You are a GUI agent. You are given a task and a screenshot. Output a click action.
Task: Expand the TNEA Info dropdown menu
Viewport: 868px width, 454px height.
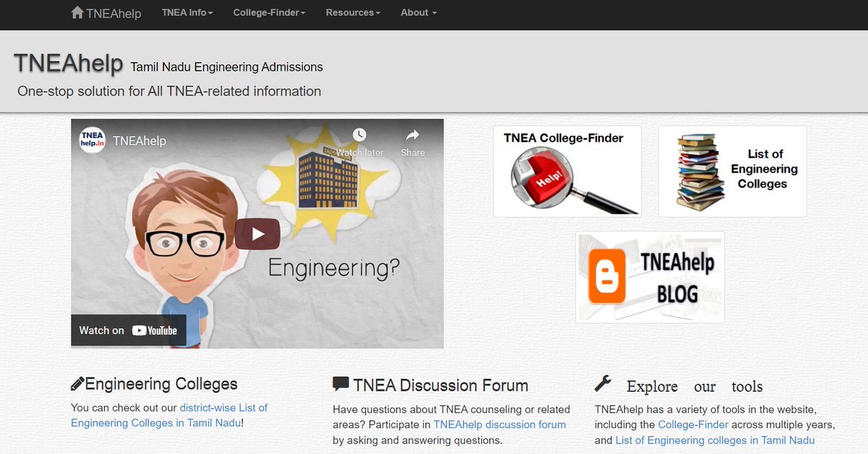pos(187,12)
